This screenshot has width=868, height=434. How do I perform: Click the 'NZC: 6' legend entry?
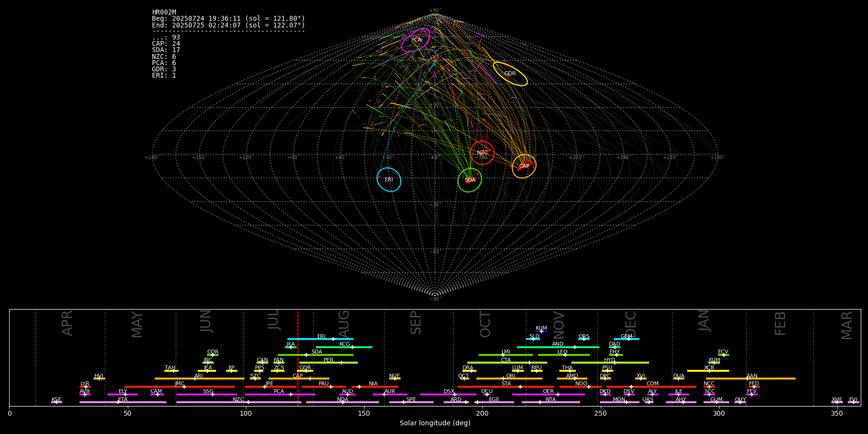(x=164, y=56)
